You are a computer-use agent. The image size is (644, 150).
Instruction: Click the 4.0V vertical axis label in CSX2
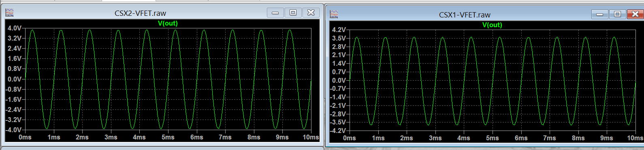pyautogui.click(x=15, y=28)
